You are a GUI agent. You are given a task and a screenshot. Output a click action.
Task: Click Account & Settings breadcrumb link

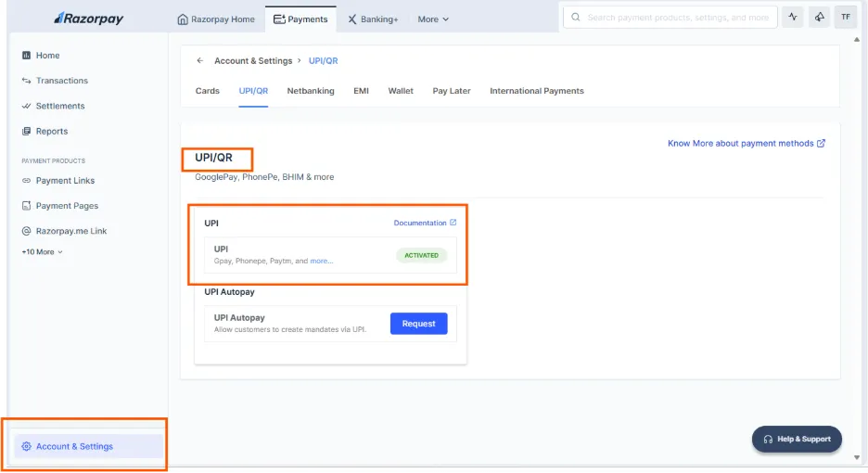coord(253,61)
